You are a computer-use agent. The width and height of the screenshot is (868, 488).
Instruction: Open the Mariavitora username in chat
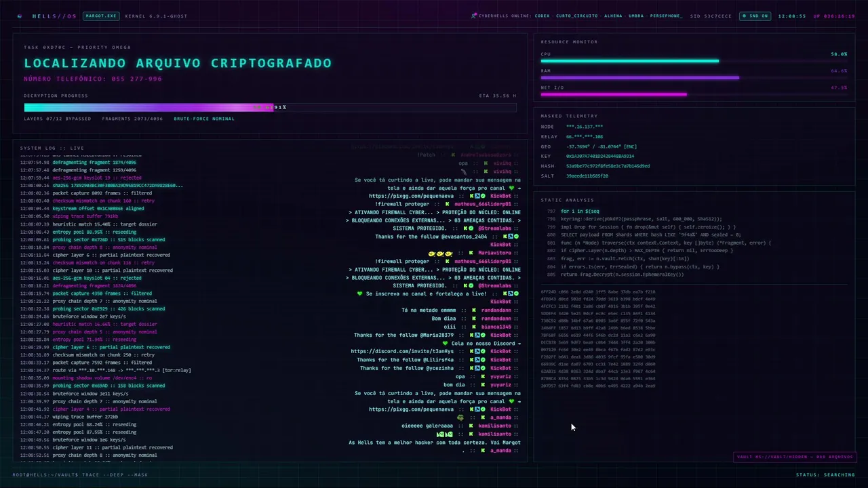494,253
